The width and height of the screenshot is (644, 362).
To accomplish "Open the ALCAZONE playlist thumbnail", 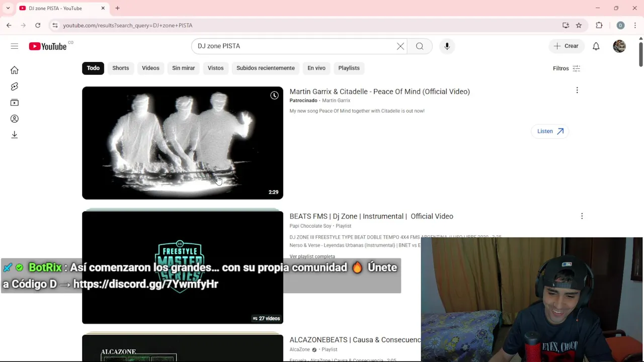I will click(183, 348).
